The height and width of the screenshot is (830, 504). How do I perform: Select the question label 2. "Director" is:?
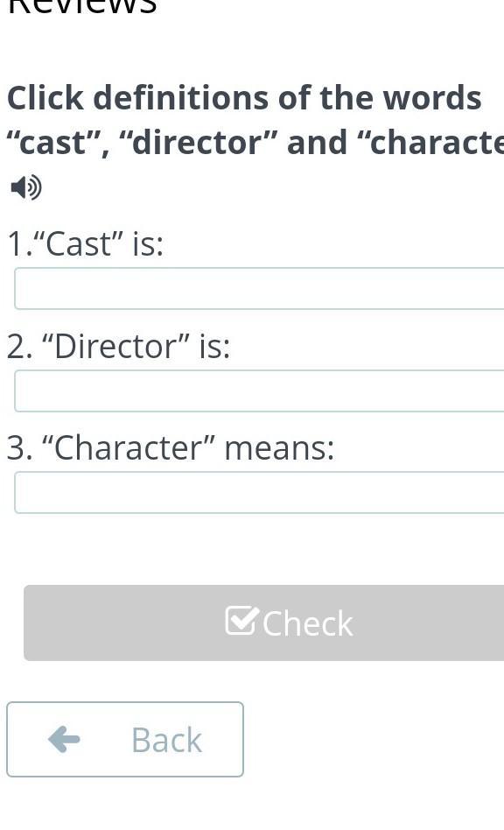click(x=119, y=347)
